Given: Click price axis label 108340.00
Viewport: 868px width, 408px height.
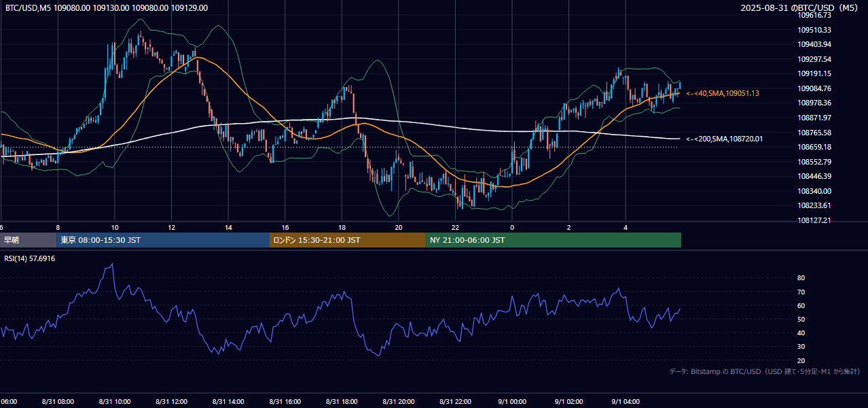Looking at the screenshot, I should pos(815,191).
